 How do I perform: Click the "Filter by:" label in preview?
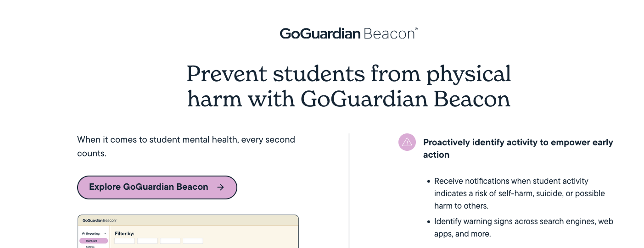(x=124, y=234)
